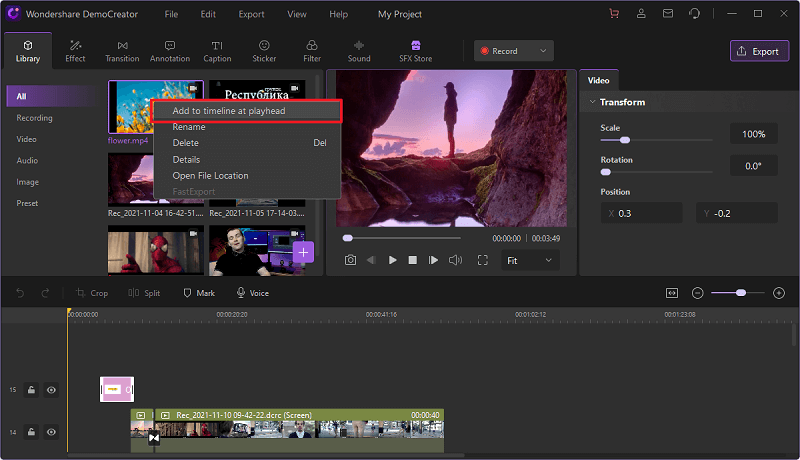Open the Sound panel
Screen dimensions: 800x460
(359, 51)
